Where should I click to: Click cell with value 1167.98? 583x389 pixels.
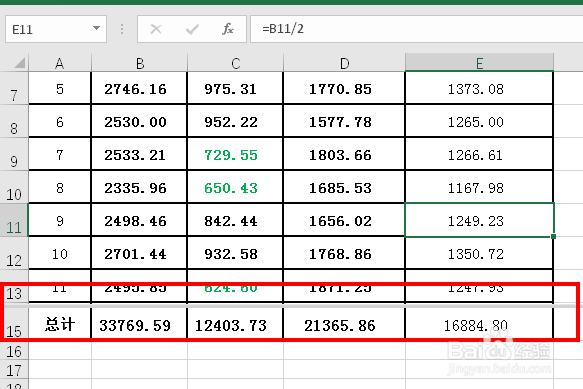click(x=479, y=187)
